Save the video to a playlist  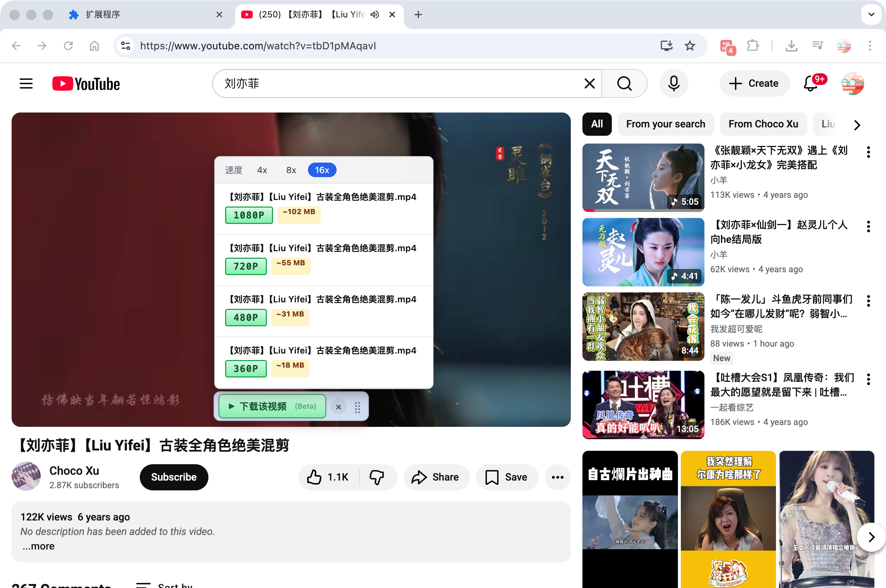507,477
